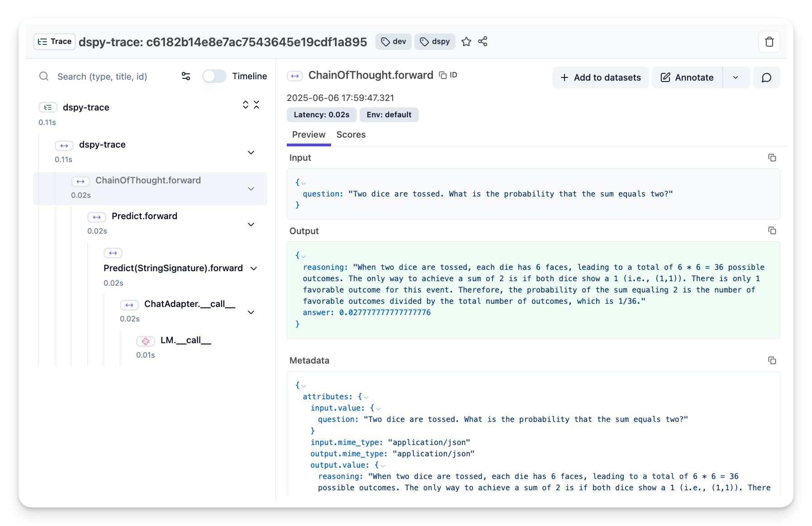The width and height of the screenshot is (812, 526).
Task: Select the LM.__call__ span in tree
Action: click(x=185, y=340)
